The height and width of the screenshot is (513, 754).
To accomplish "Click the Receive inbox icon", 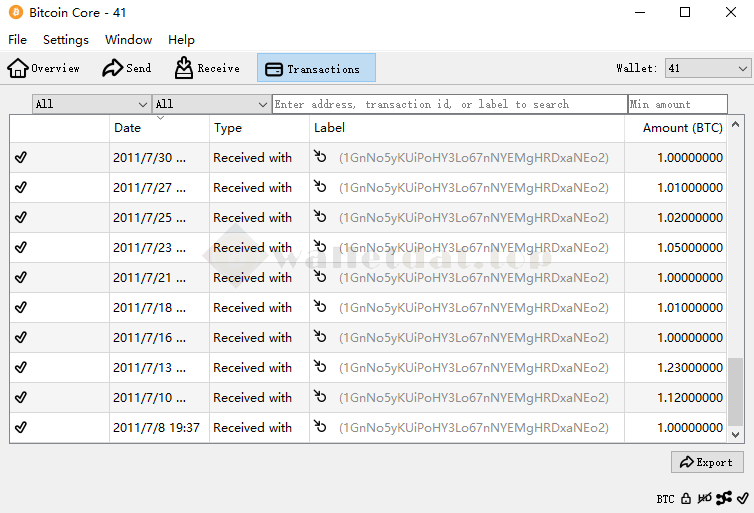I will click(184, 68).
